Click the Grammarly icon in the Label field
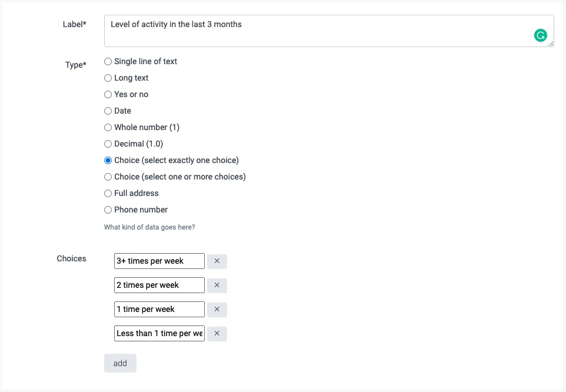Screen dimensions: 566x392 coord(540,36)
